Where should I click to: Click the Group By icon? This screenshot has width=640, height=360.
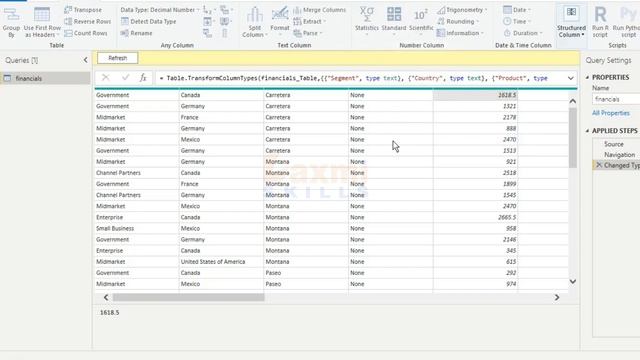click(11, 15)
